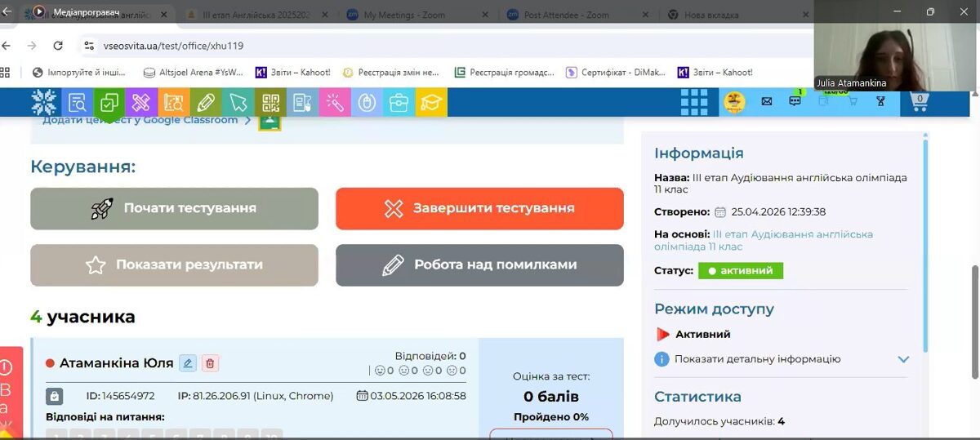The height and width of the screenshot is (440, 980).
Task: Open Робота над помилками
Action: tap(479, 264)
